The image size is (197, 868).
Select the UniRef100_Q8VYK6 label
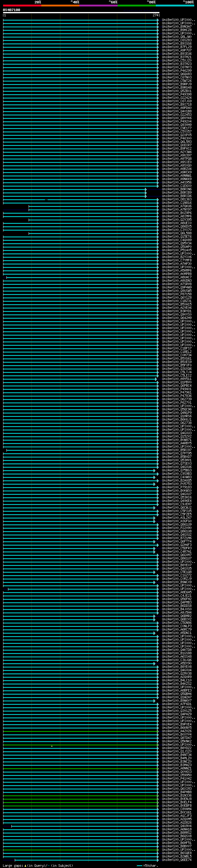pos(177,118)
